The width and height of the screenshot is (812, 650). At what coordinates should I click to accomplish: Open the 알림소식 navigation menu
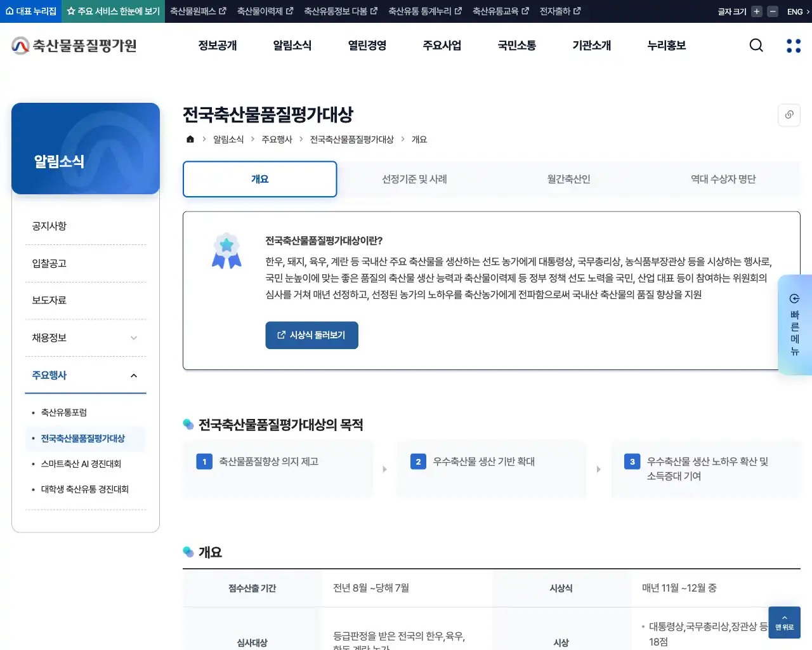pos(292,45)
